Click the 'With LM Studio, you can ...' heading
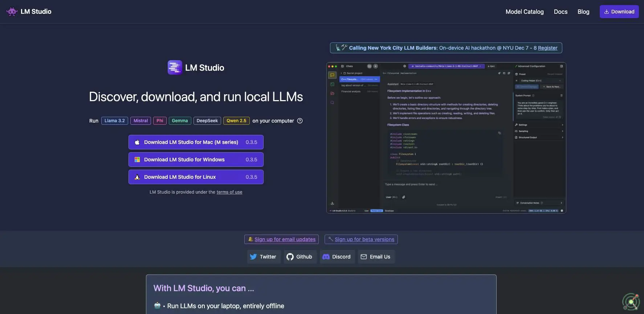Viewport: 644px width, 314px height. [204, 288]
